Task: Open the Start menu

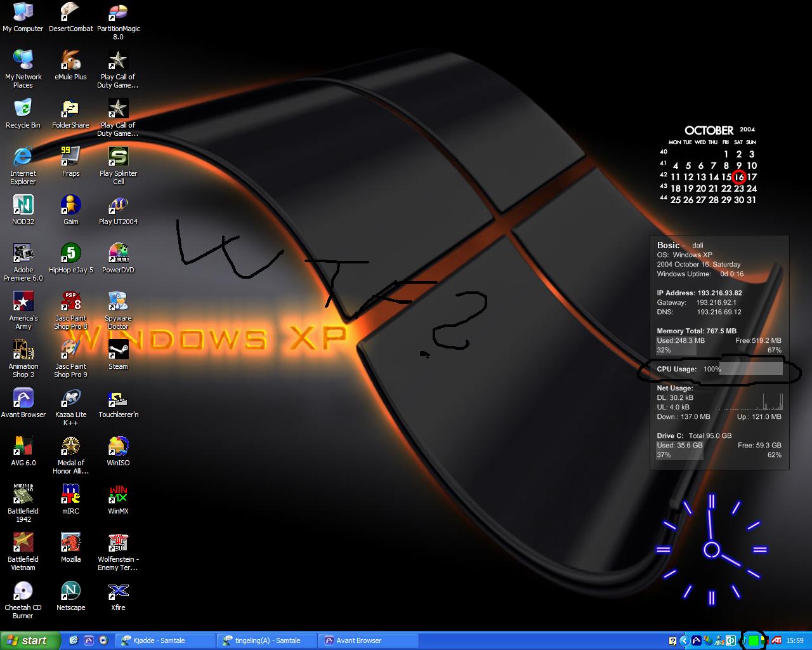Action: (x=30, y=640)
